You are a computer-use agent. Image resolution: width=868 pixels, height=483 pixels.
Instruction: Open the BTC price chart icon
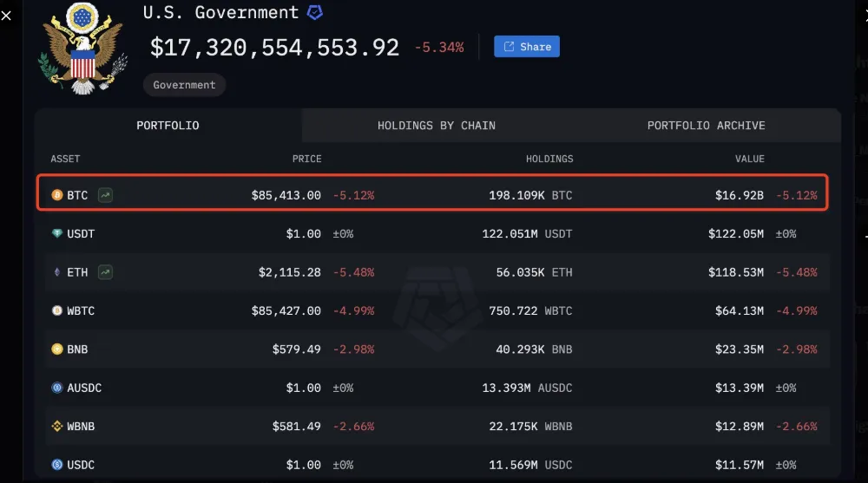pyautogui.click(x=105, y=196)
